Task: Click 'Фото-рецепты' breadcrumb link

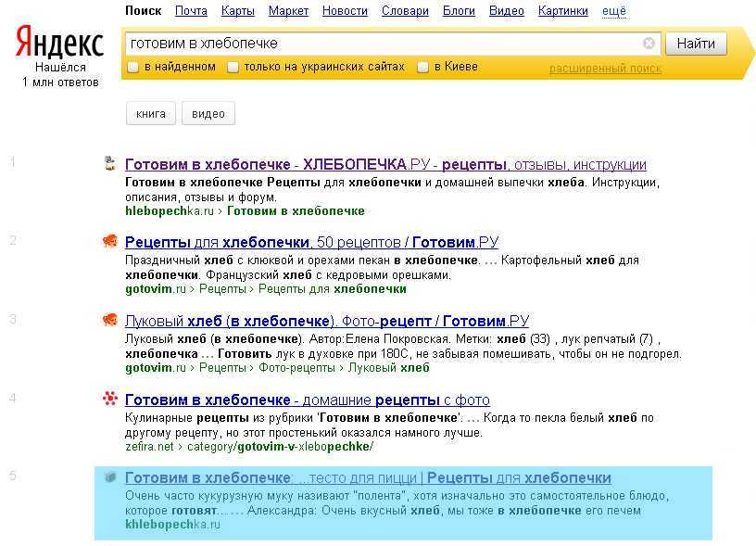Action: tap(296, 367)
